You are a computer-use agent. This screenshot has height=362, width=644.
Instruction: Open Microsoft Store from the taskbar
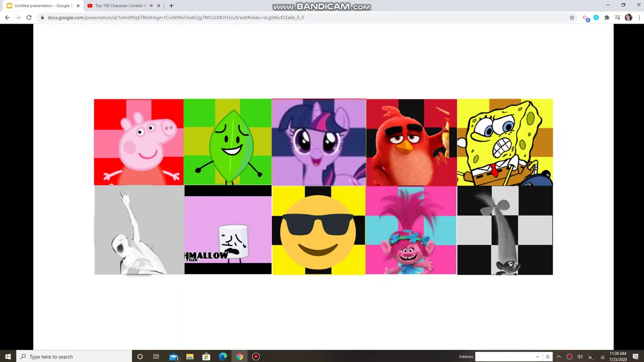[x=206, y=356]
